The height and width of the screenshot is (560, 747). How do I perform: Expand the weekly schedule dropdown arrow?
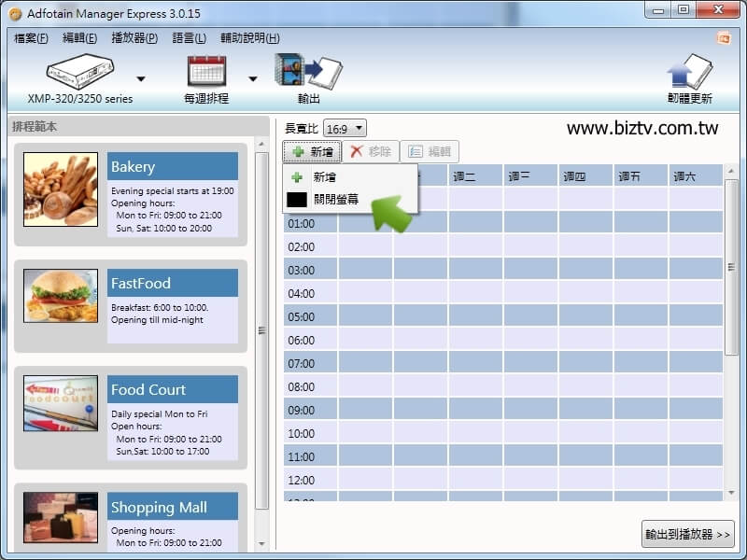click(x=252, y=78)
